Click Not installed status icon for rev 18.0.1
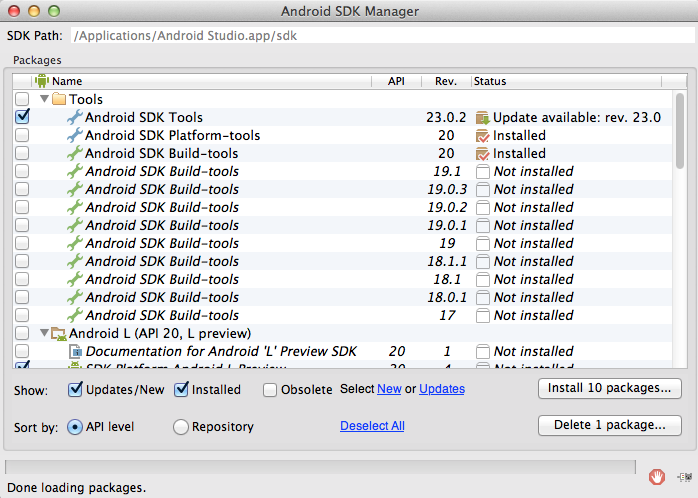Image resolution: width=698 pixels, height=498 pixels. pos(483,298)
